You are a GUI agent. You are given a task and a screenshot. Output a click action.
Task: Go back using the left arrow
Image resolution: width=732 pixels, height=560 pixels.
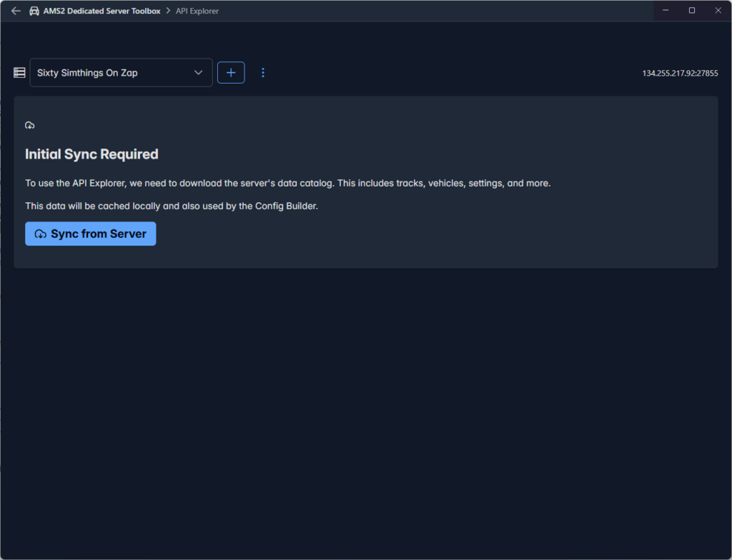point(16,11)
